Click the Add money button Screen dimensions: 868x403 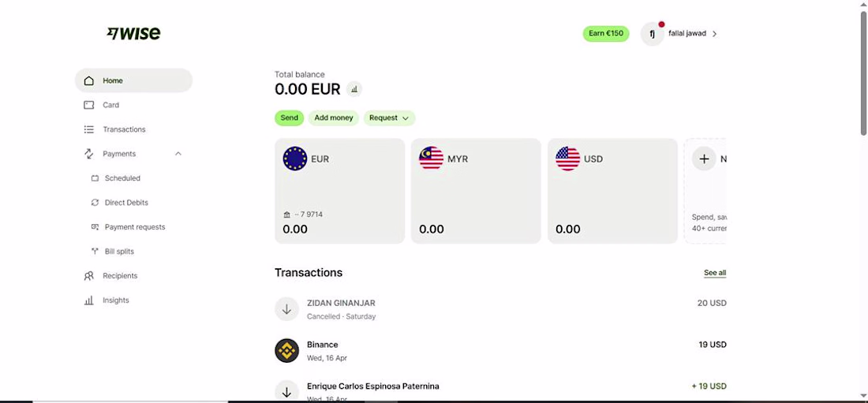[x=334, y=118]
